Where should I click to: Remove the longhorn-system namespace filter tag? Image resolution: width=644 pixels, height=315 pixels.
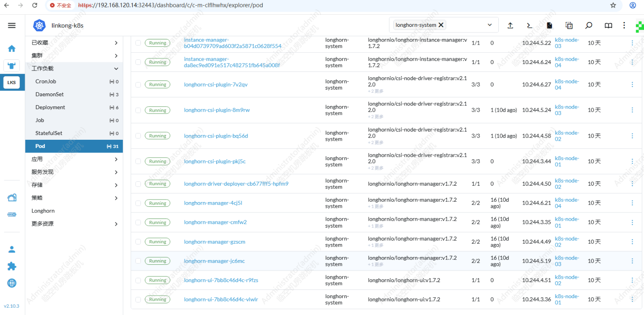coord(441,25)
